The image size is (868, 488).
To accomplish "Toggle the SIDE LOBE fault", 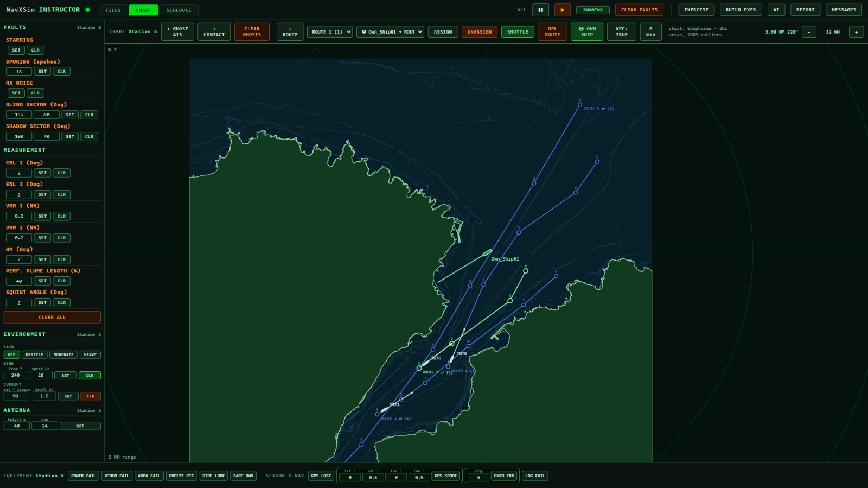I will point(213,476).
